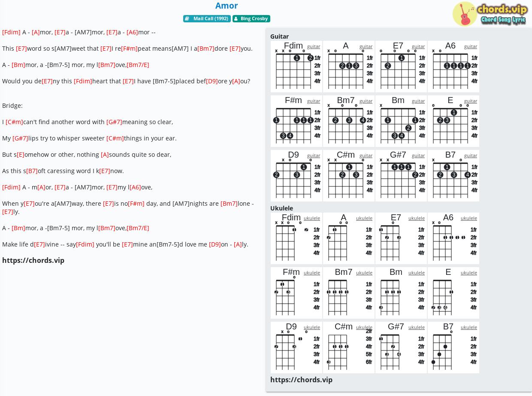Click guitar link above E chord diagram
This screenshot has height=396, width=532.
pos(471,101)
